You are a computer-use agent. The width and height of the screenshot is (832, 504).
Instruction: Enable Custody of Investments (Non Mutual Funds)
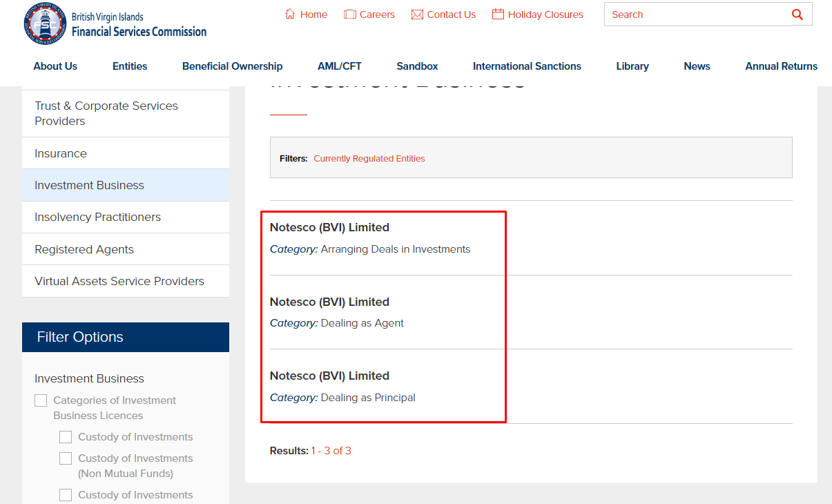(66, 458)
